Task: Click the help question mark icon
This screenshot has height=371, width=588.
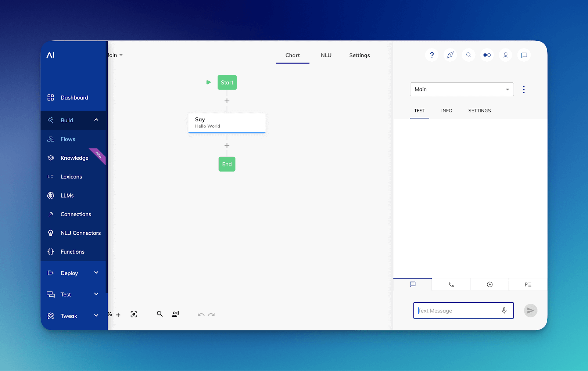Action: (431, 55)
